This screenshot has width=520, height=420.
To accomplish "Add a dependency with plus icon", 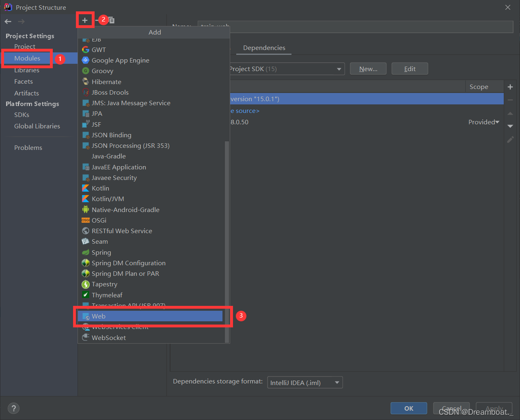I will [510, 87].
